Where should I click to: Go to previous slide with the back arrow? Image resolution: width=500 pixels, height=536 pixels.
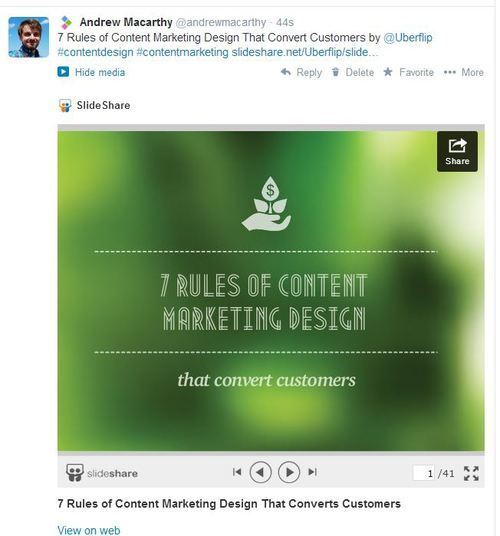click(260, 472)
